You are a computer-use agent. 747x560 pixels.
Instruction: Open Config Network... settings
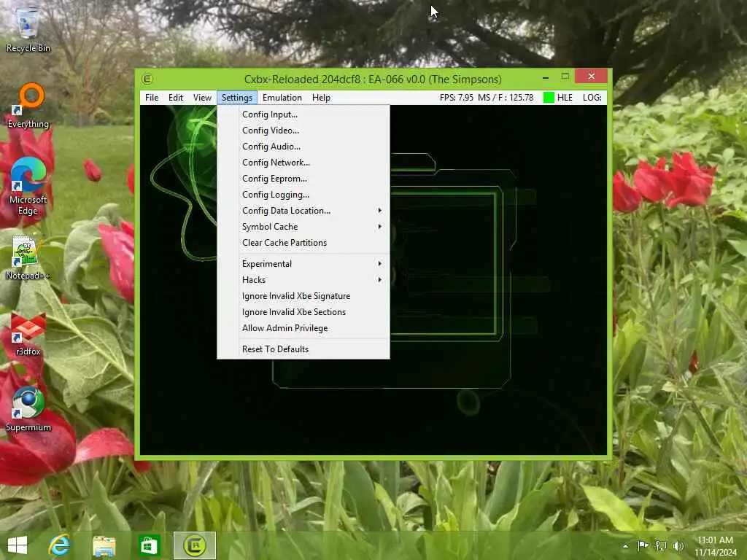303,163
